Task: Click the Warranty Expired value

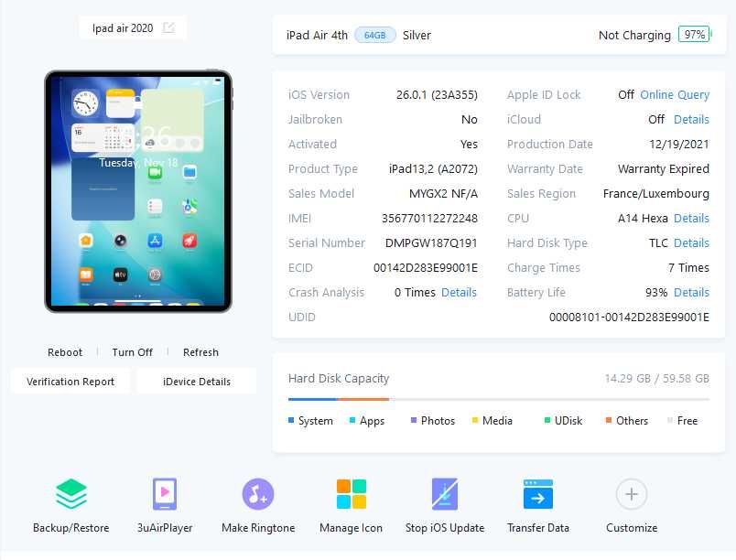Action: point(664,169)
